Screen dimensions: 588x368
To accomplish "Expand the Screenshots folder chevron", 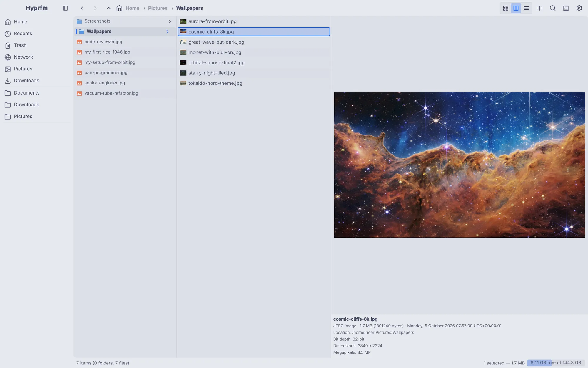I will [x=170, y=21].
